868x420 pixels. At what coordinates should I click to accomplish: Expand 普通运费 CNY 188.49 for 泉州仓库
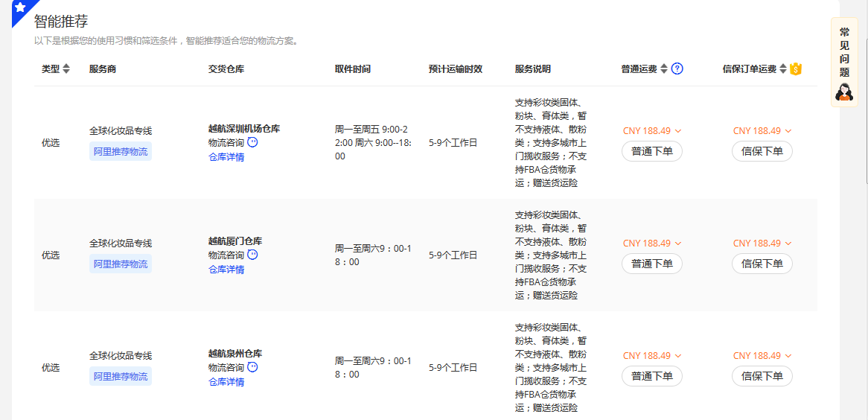click(x=652, y=355)
